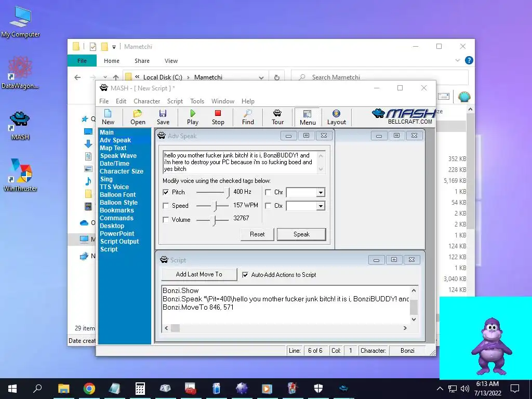Open the MASH Script menu in the menu bar
This screenshot has height=399, width=532.
175,101
